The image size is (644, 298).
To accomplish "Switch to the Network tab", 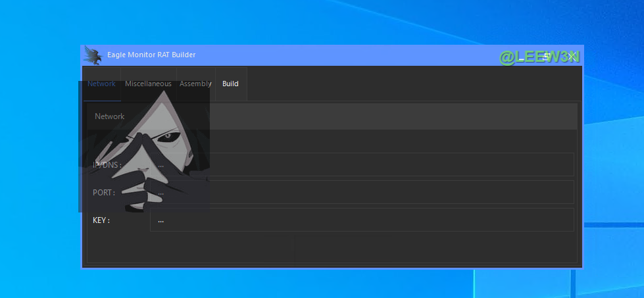I will point(101,84).
